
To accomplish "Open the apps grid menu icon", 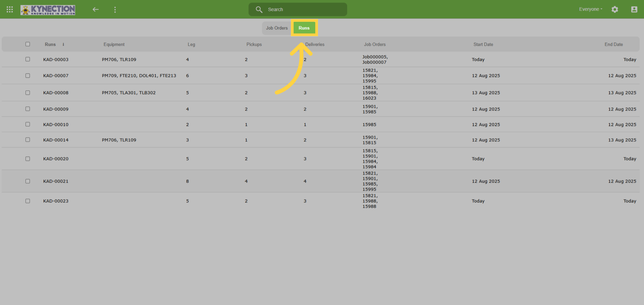I will point(10,9).
